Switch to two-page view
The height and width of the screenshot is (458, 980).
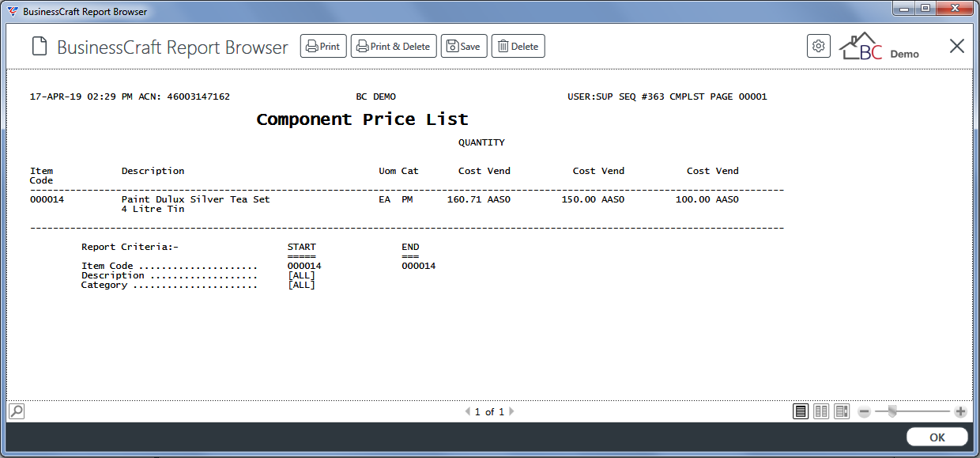coord(821,411)
